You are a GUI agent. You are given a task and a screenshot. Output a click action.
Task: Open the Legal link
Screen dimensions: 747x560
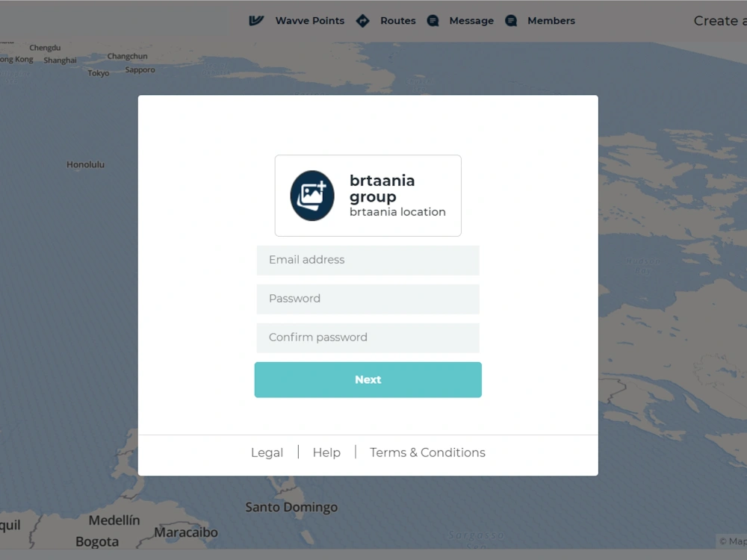pyautogui.click(x=267, y=452)
